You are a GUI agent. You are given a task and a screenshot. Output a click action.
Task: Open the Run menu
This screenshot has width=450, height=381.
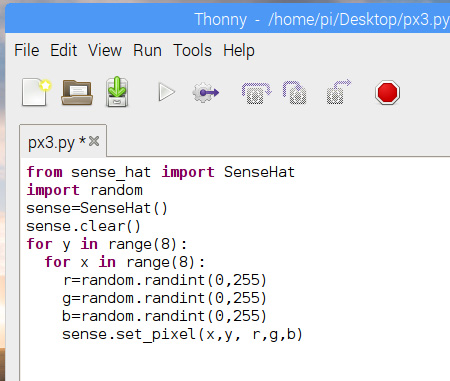click(147, 50)
